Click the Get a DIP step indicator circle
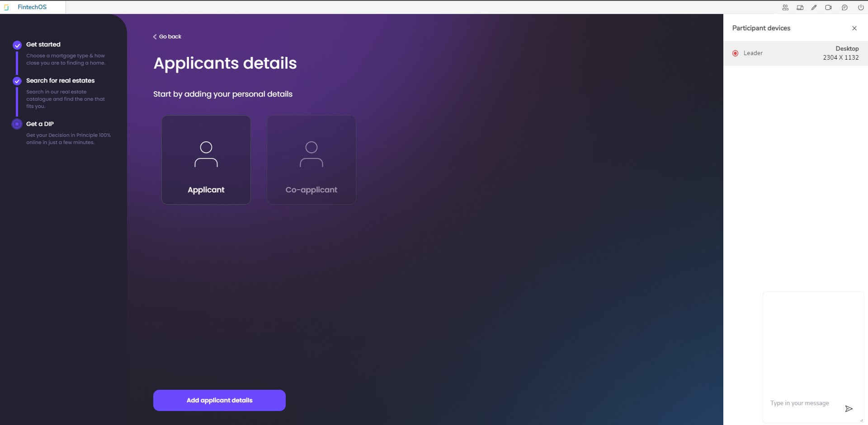 coord(17,124)
